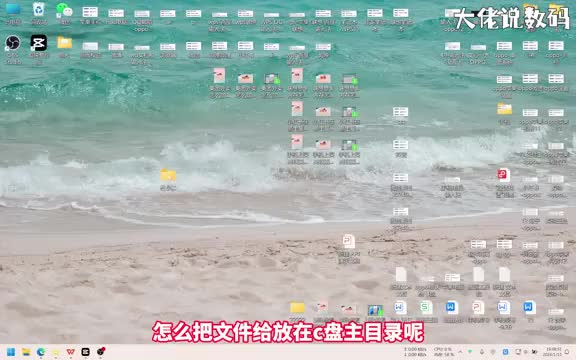Open the notification bell in the taskbar
Viewport: 576px width, 360px height.
pyautogui.click(x=568, y=352)
